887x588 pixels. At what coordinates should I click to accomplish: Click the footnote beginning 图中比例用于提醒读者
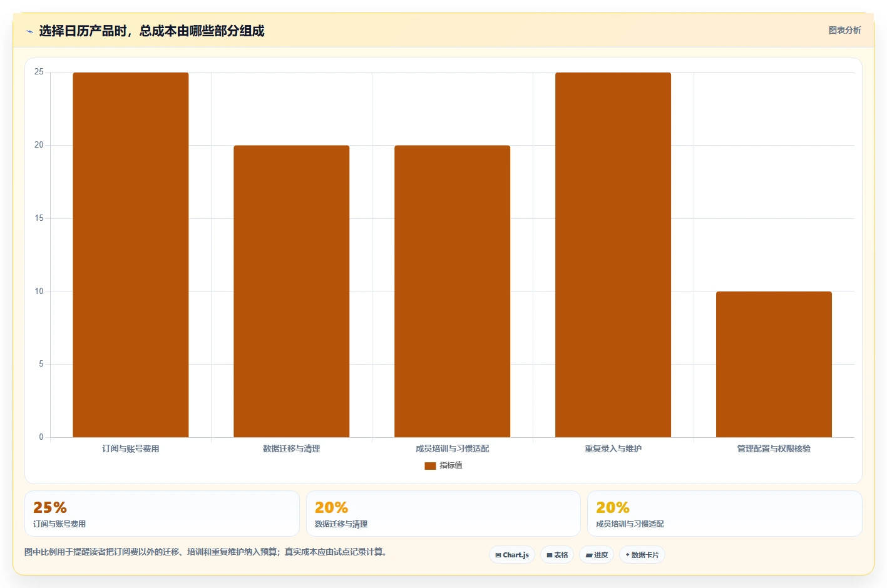coord(205,552)
